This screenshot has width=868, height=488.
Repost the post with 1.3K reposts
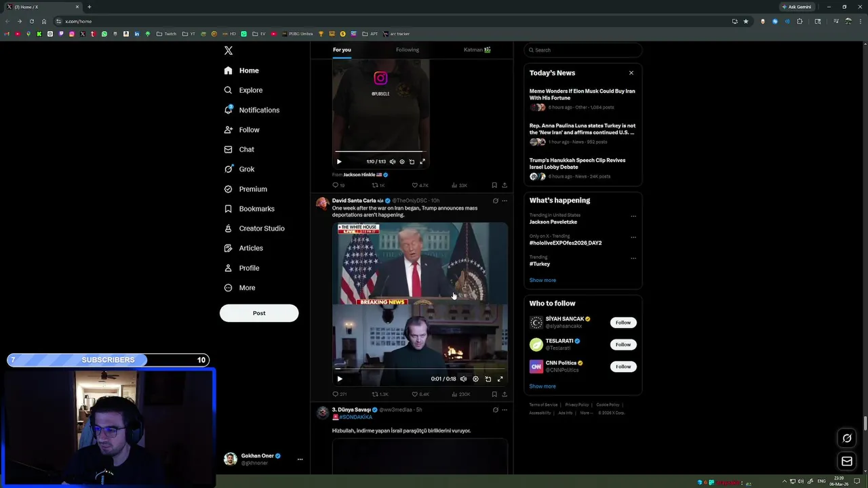[380, 394]
